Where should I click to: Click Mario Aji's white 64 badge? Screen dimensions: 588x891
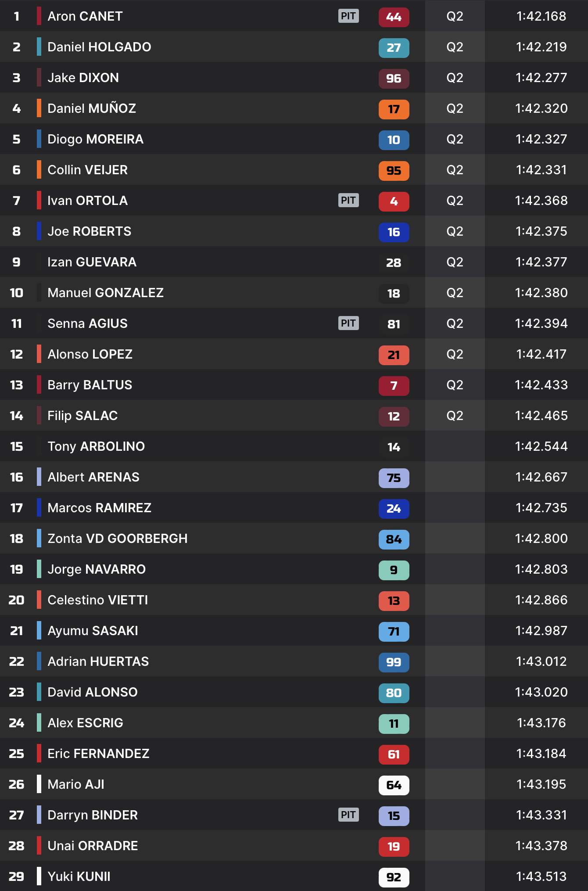click(x=394, y=785)
